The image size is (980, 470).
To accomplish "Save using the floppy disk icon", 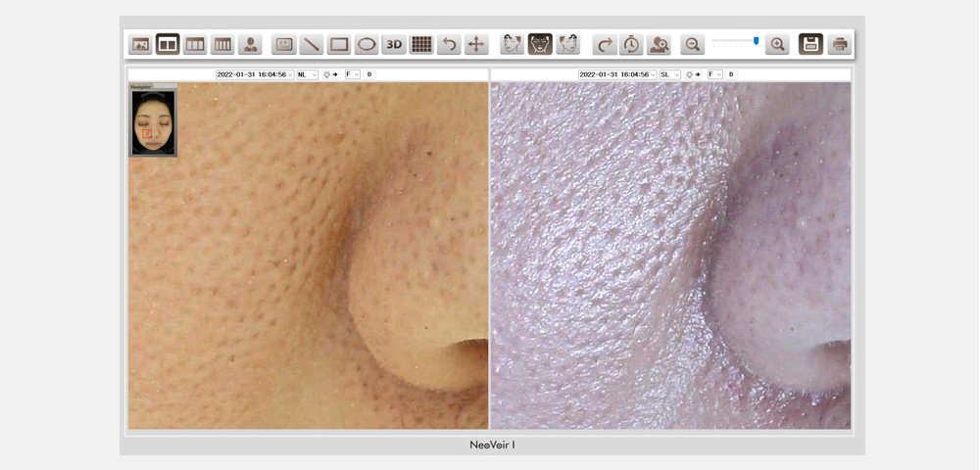I will [810, 44].
